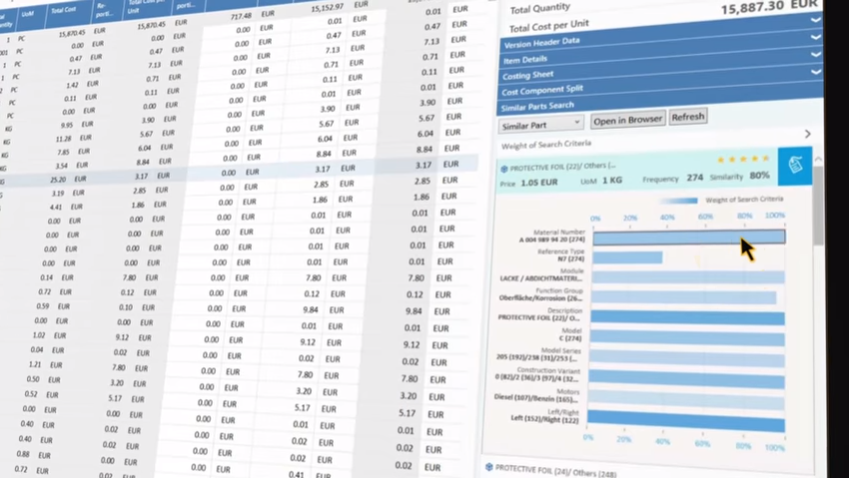Select the cell with value 4.41

pos(56,207)
